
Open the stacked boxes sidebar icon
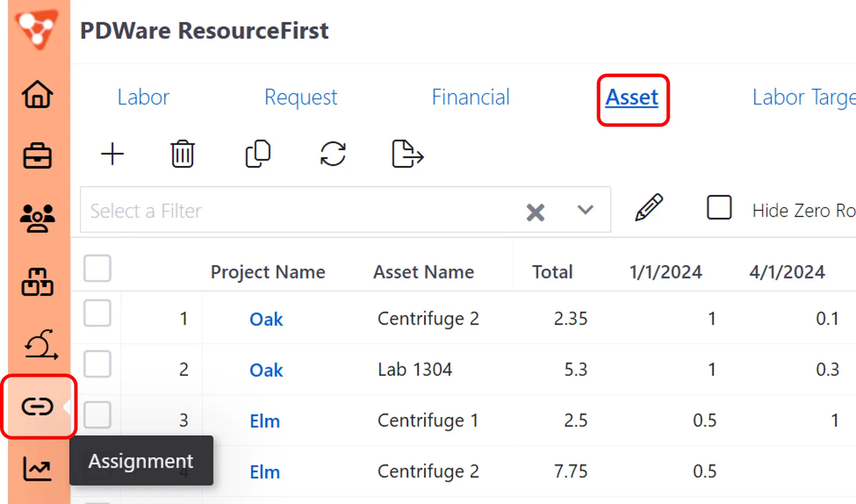(x=37, y=281)
